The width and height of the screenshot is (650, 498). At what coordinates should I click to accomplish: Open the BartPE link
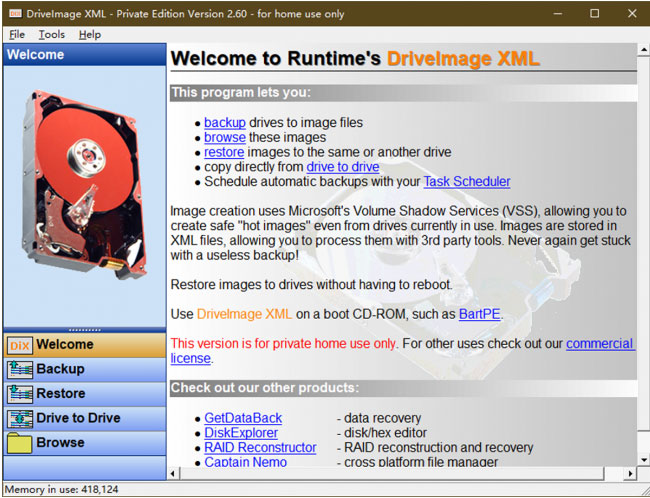pos(480,314)
